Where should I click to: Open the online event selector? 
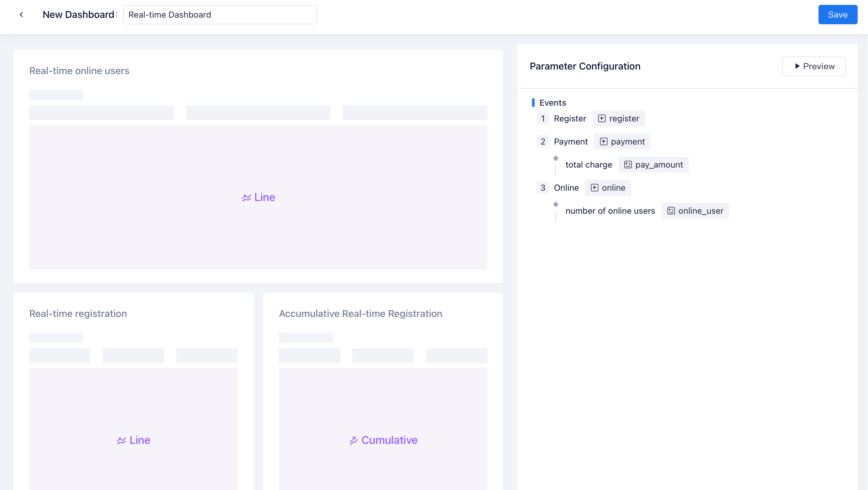[608, 188]
